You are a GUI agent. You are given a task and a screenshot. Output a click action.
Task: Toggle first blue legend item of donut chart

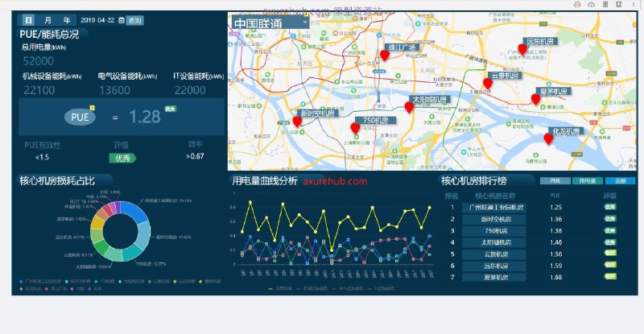click(40, 282)
